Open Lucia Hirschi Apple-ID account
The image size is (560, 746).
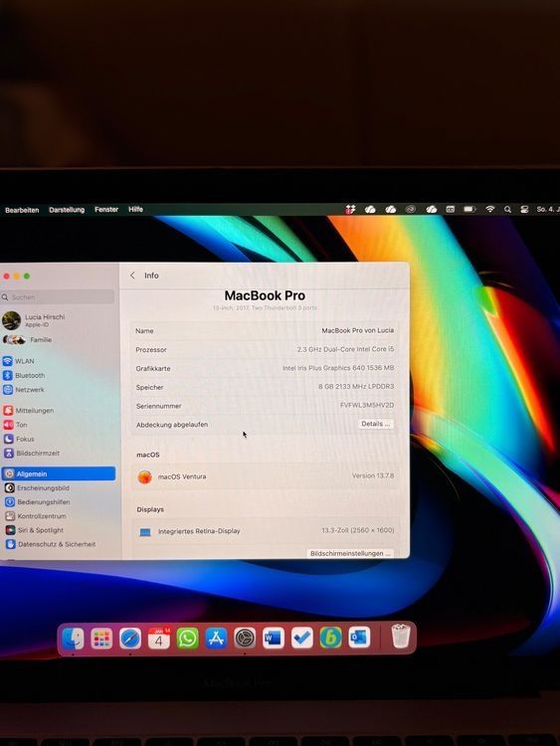(34, 320)
